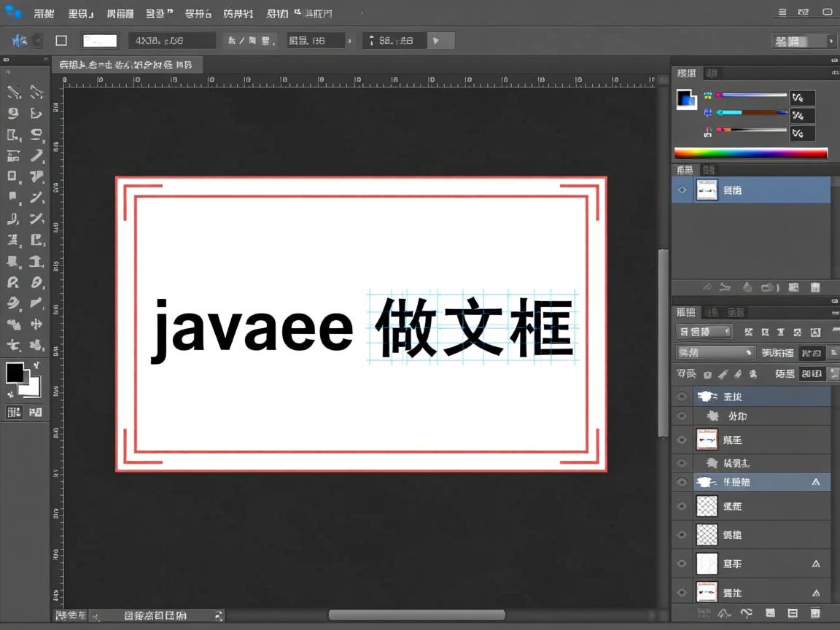This screenshot has height=630, width=840.
Task: Hide the selected layer in the Layers panel
Action: click(681, 482)
